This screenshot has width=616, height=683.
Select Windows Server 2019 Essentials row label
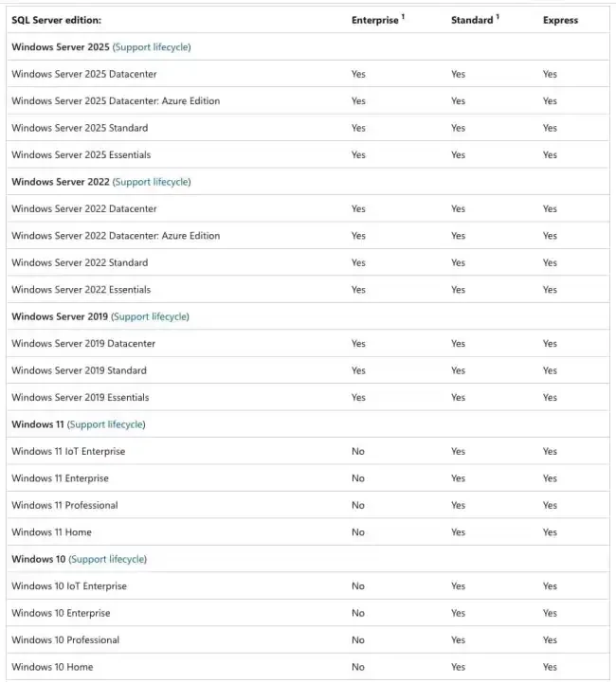pyautogui.click(x=80, y=397)
